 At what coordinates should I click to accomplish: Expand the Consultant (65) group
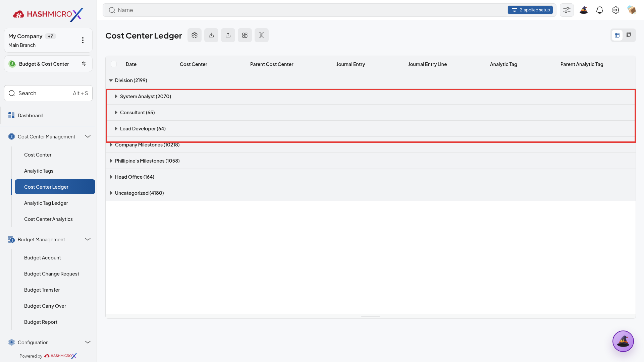tap(116, 113)
